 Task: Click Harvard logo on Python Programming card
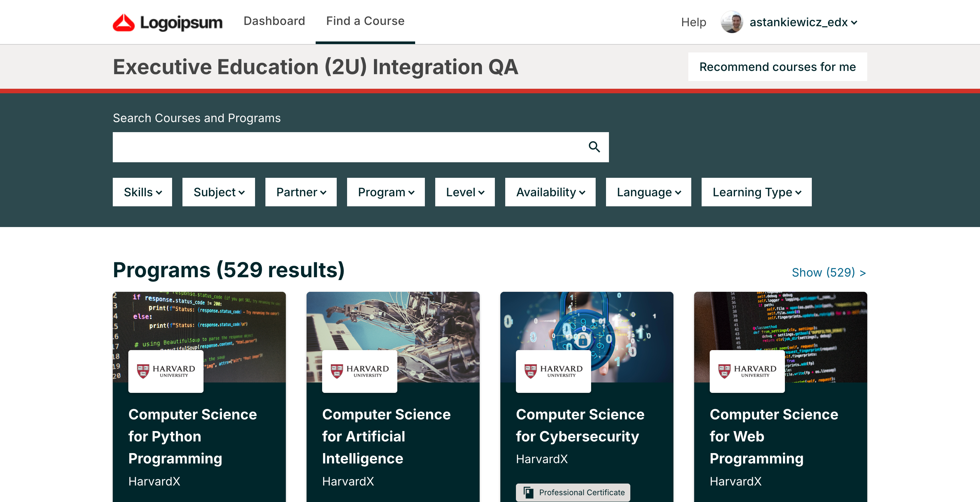[x=166, y=371]
